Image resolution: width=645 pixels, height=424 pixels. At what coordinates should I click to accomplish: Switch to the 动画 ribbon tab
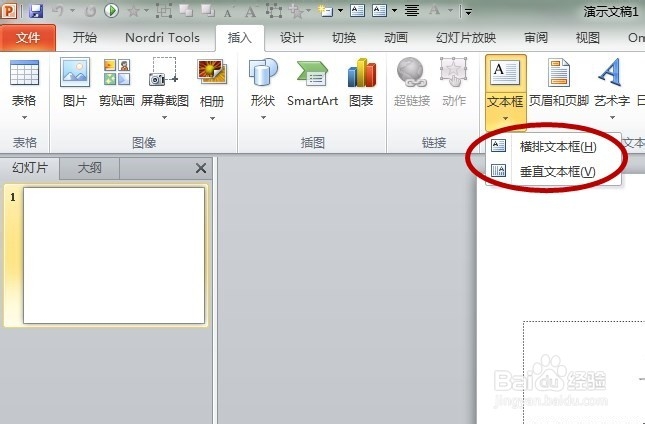pyautogui.click(x=396, y=38)
